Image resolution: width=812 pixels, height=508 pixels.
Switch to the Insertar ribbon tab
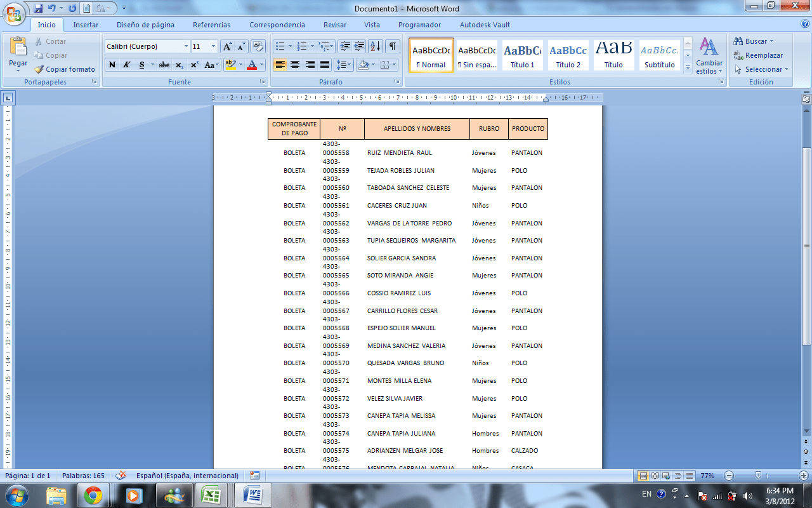(x=87, y=25)
